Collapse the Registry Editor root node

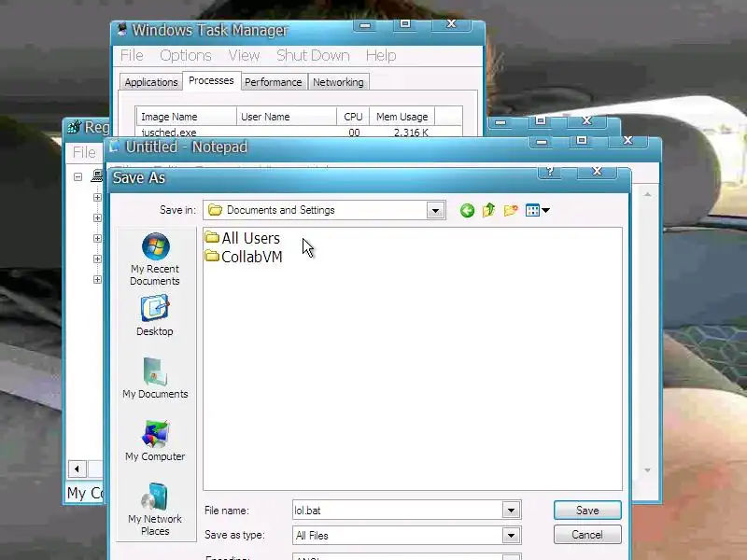click(x=78, y=176)
